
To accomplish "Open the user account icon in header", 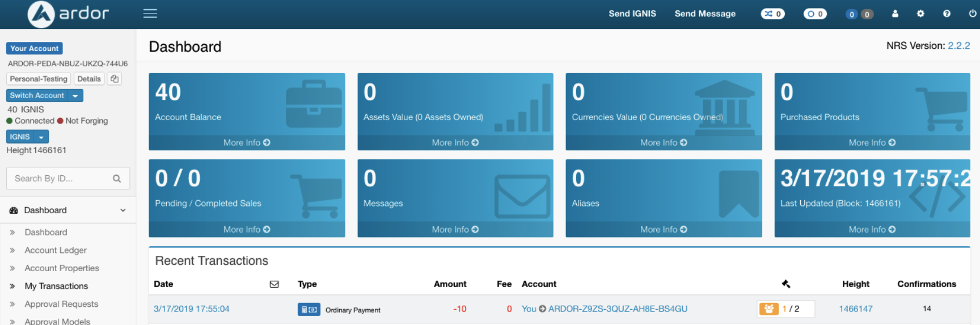I will 895,14.
